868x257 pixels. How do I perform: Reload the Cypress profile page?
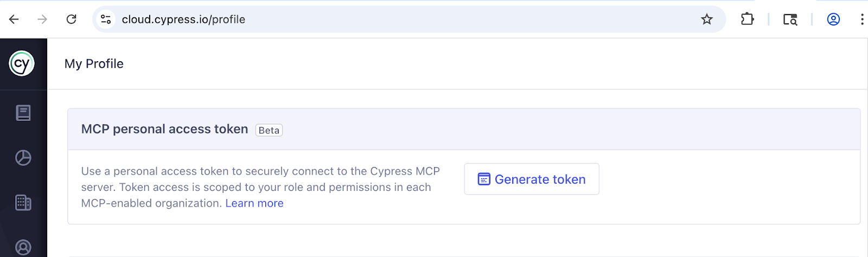(x=71, y=20)
